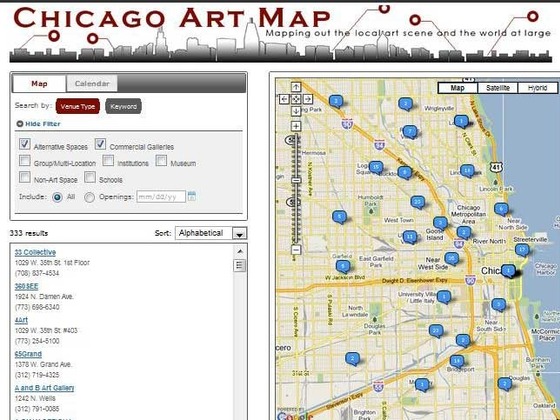
Task: Check the Museum checkbox
Action: [x=161, y=160]
